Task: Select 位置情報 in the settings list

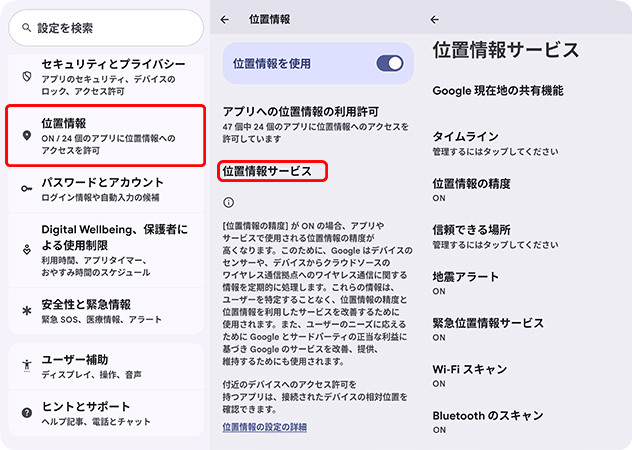Action: [x=106, y=136]
